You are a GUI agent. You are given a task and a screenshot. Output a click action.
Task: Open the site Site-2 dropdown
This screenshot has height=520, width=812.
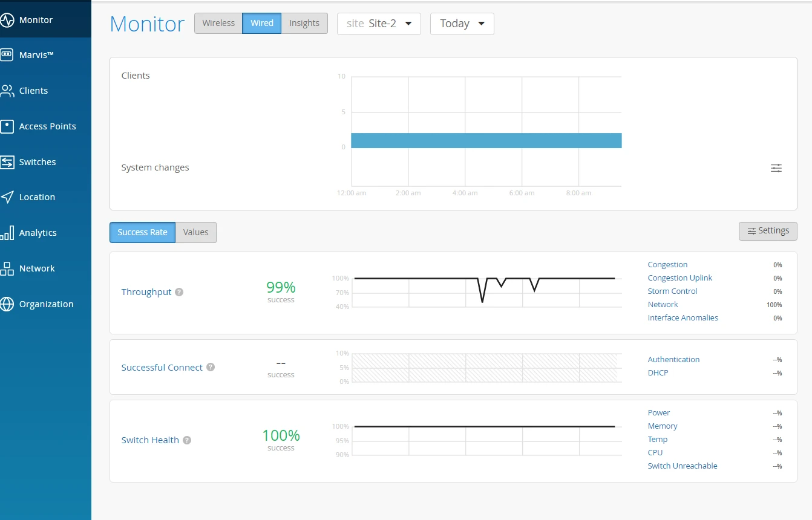(x=379, y=24)
